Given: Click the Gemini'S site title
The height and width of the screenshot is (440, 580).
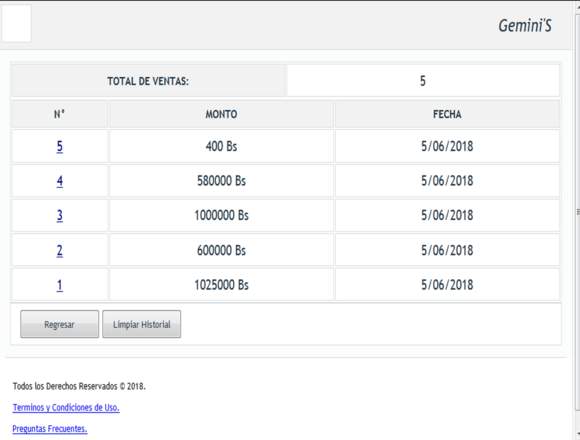Looking at the screenshot, I should coord(525,26).
